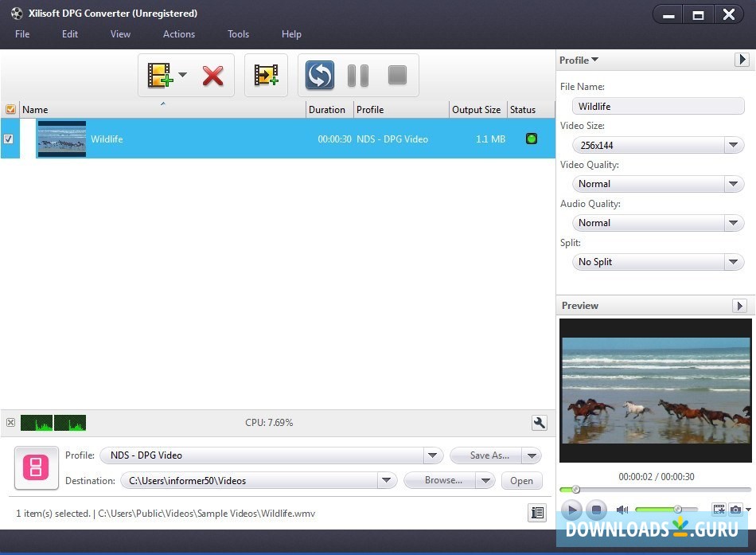Open the Actions menu
This screenshot has width=756, height=555.
coord(179,34)
